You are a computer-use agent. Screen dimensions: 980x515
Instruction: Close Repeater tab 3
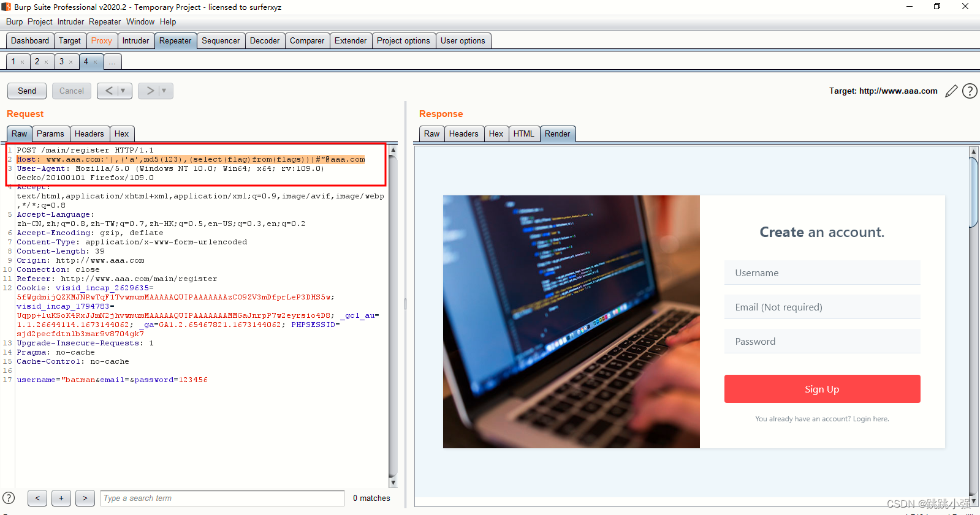coord(71,62)
